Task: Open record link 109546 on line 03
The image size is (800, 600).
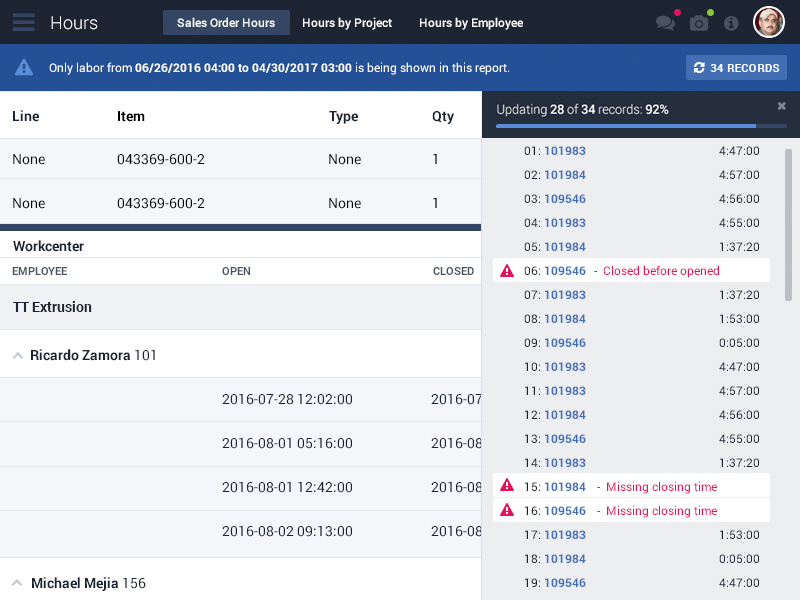Action: pos(565,199)
